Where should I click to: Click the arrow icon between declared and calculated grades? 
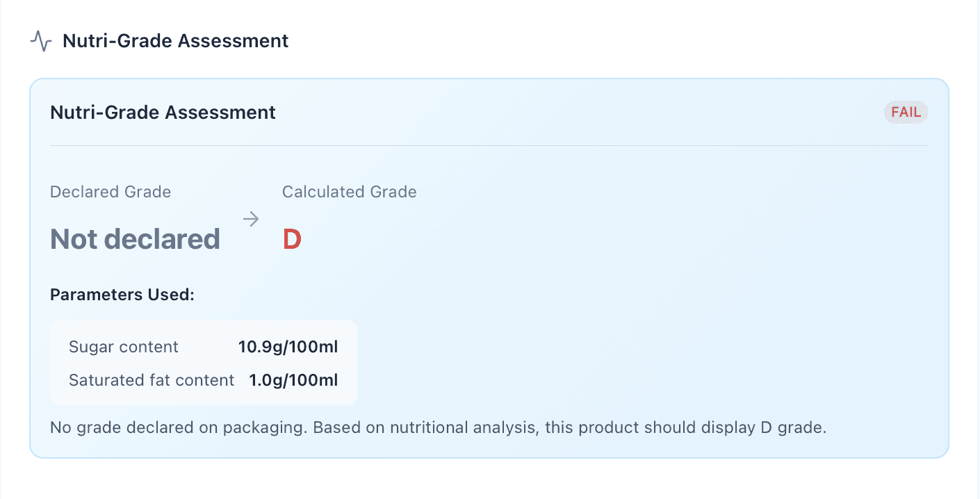click(251, 220)
